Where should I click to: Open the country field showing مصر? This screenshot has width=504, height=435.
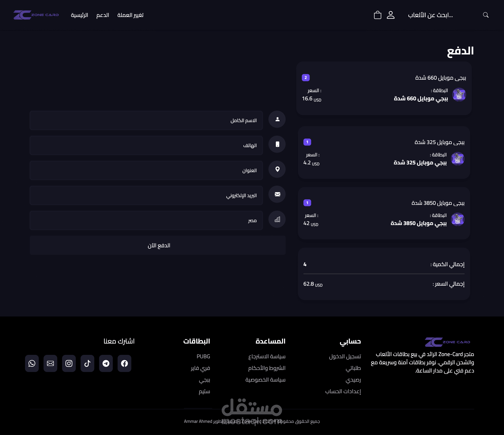click(x=146, y=220)
